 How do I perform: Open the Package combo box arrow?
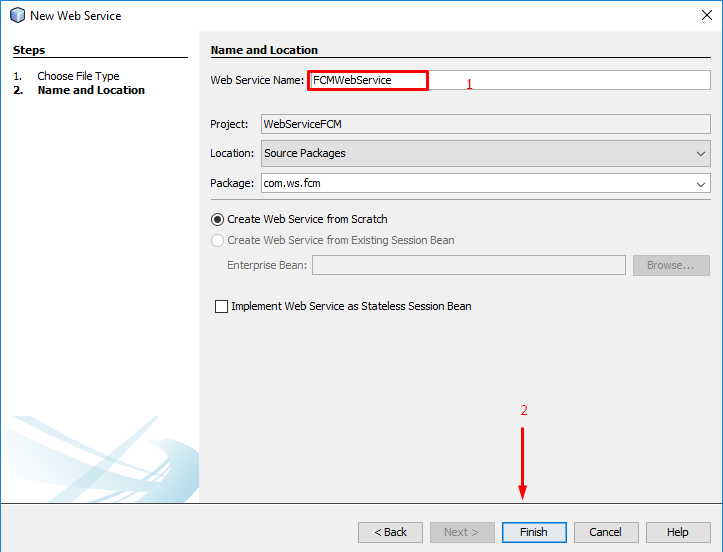tap(701, 184)
